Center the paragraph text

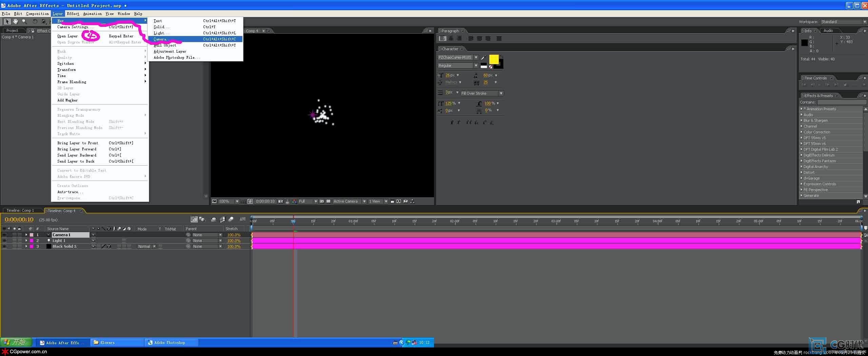click(x=451, y=38)
